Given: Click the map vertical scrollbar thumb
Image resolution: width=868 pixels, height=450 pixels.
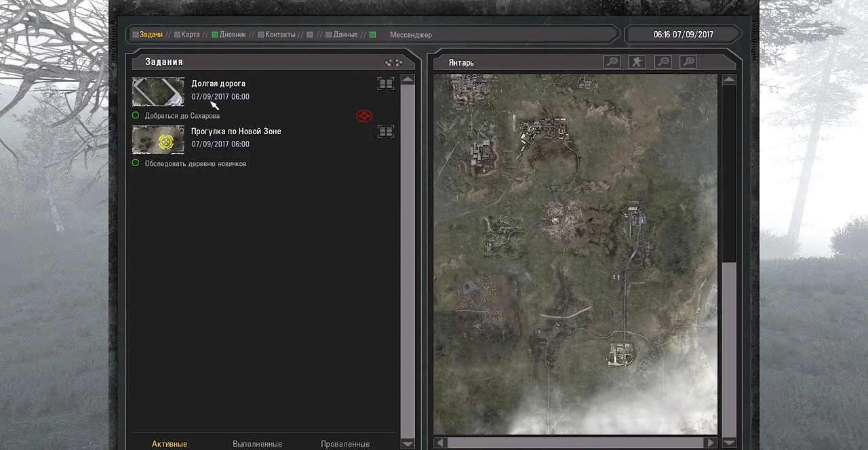Looking at the screenshot, I should (729, 349).
